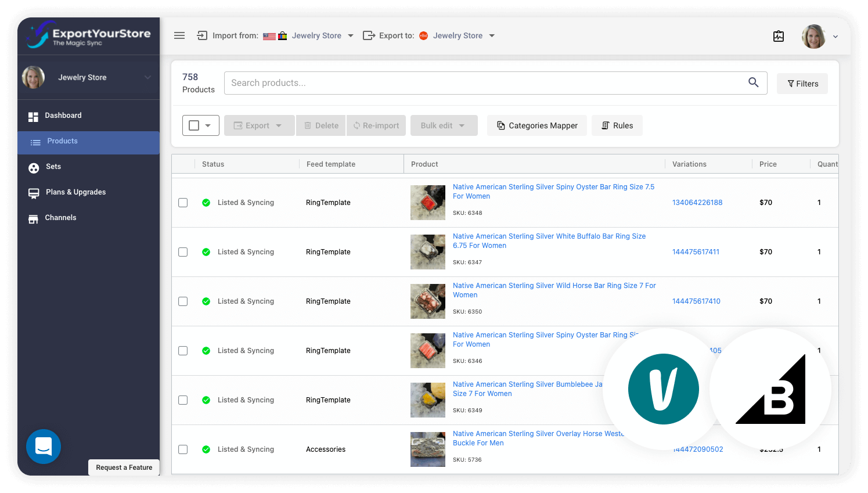Image resolution: width=868 pixels, height=493 pixels.
Task: Open the Channels section in the sidebar
Action: click(x=60, y=218)
